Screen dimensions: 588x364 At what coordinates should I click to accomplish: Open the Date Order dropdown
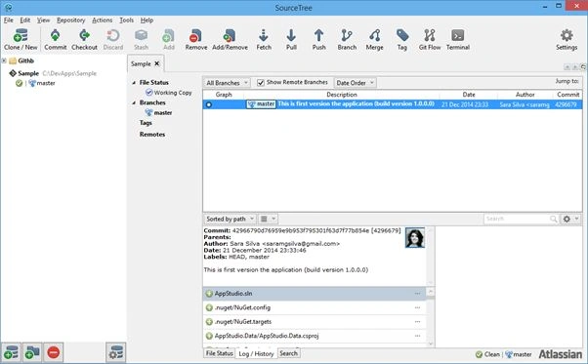355,83
